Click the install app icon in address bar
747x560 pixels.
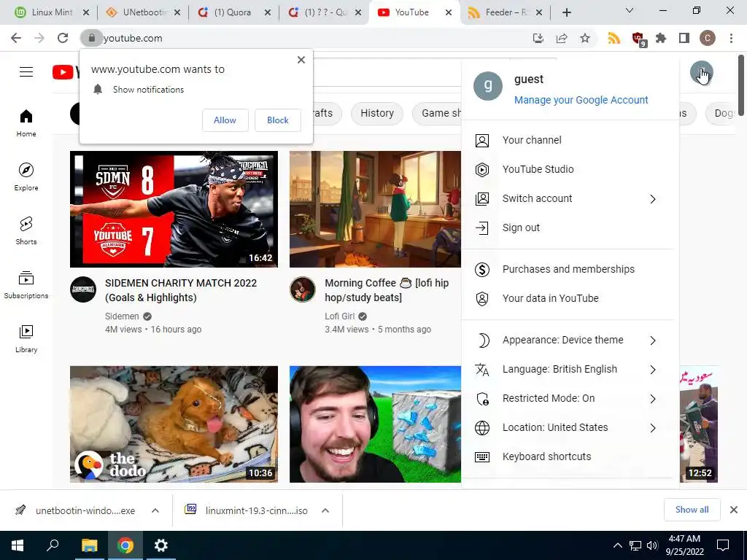[x=538, y=38]
